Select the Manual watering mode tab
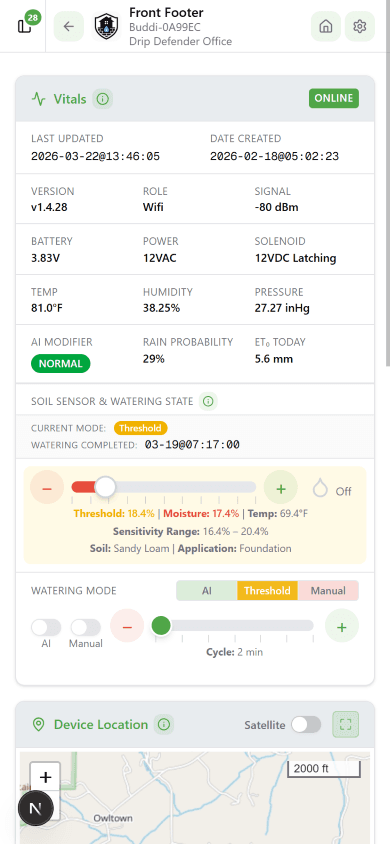Image resolution: width=390 pixels, height=844 pixels. pyautogui.click(x=328, y=590)
